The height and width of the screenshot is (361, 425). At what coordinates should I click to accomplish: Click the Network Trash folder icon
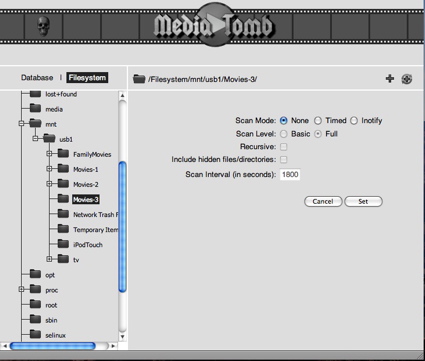coord(63,214)
